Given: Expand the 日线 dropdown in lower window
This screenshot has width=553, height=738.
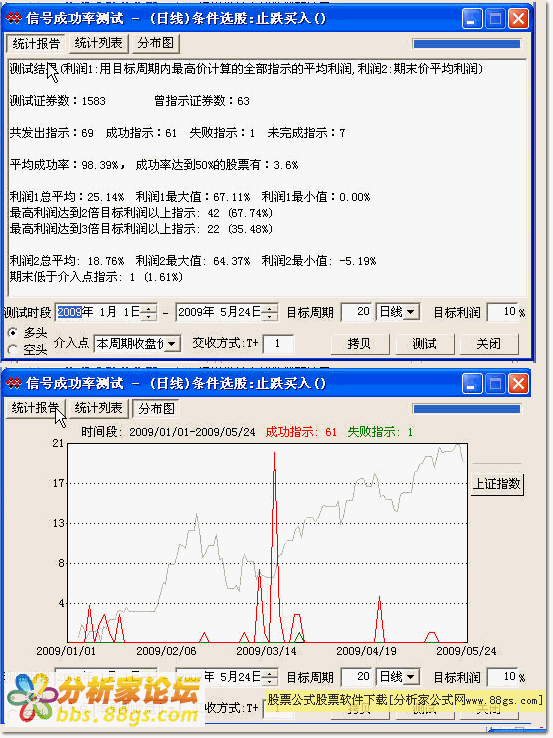Looking at the screenshot, I should [x=411, y=677].
